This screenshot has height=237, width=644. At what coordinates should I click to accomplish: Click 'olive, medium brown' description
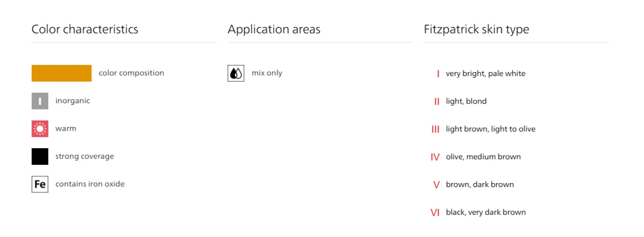pyautogui.click(x=483, y=157)
